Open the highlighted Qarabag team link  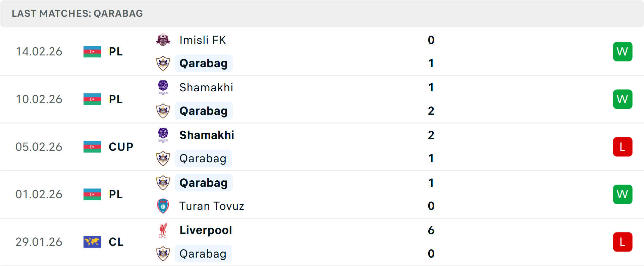coord(203,63)
